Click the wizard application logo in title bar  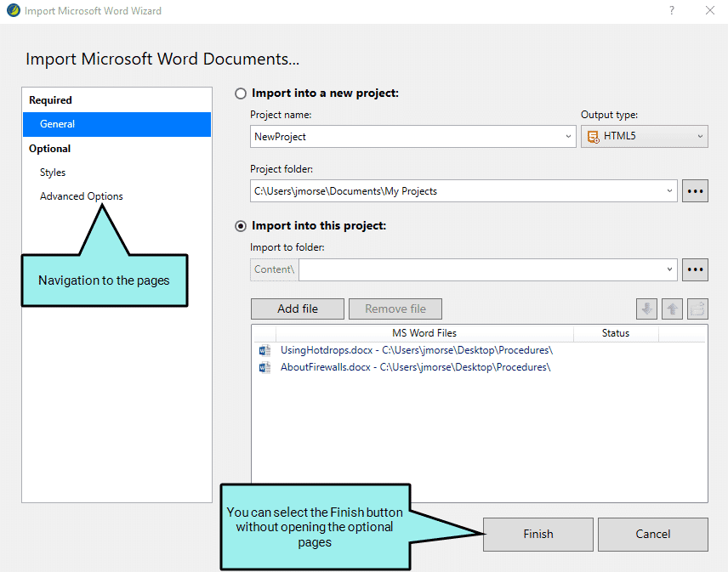click(x=14, y=10)
